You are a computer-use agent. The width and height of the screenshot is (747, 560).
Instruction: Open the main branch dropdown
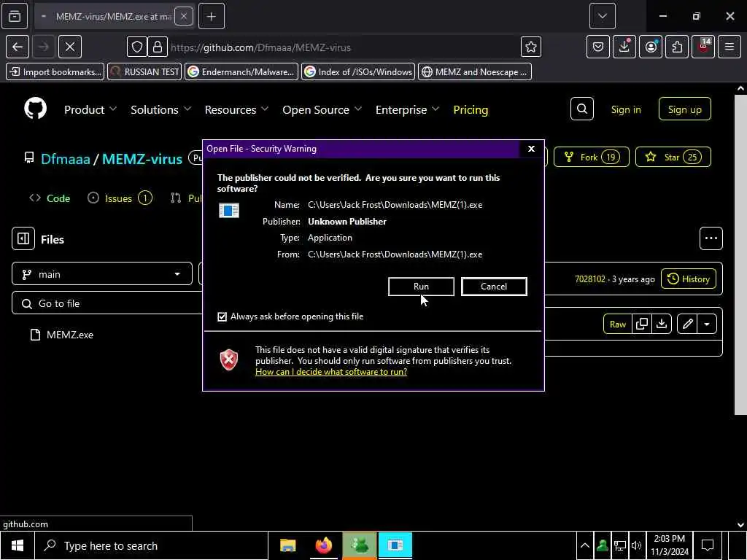point(102,274)
